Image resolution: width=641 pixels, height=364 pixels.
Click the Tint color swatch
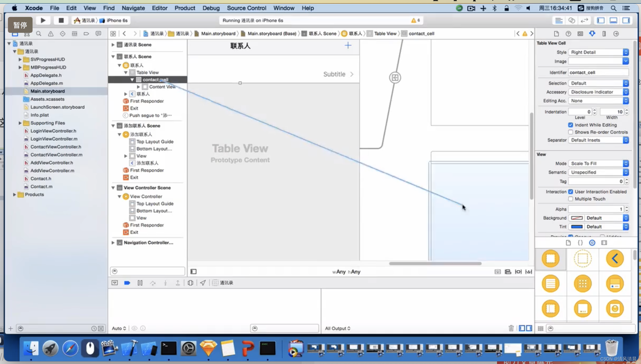577,226
